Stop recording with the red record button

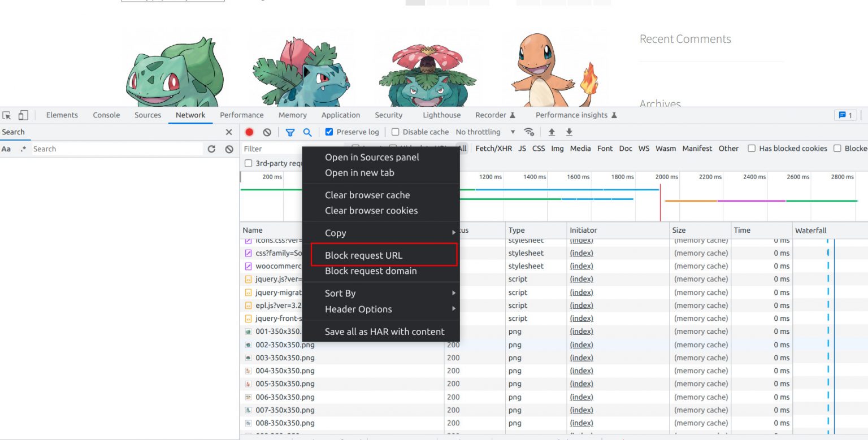click(249, 132)
